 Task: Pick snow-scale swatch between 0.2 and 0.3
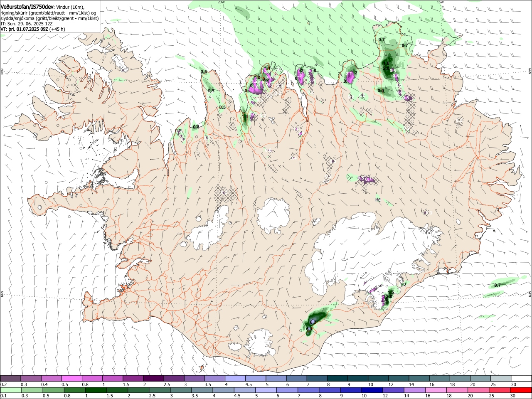point(10,379)
